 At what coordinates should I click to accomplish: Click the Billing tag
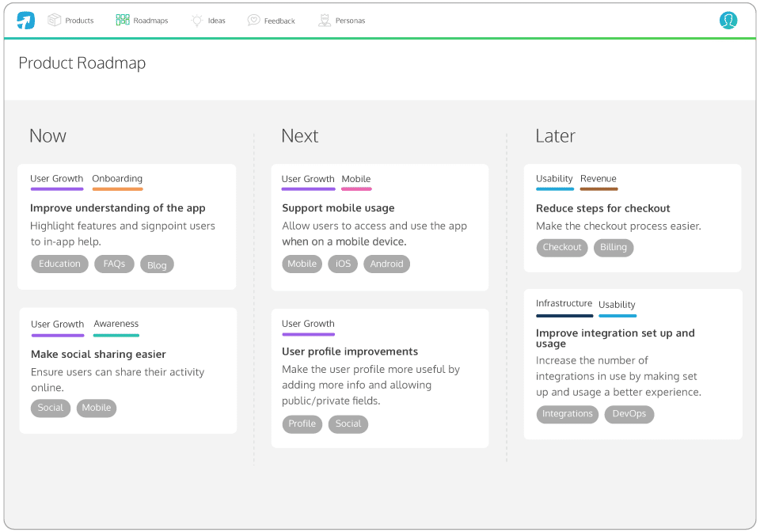coord(614,247)
